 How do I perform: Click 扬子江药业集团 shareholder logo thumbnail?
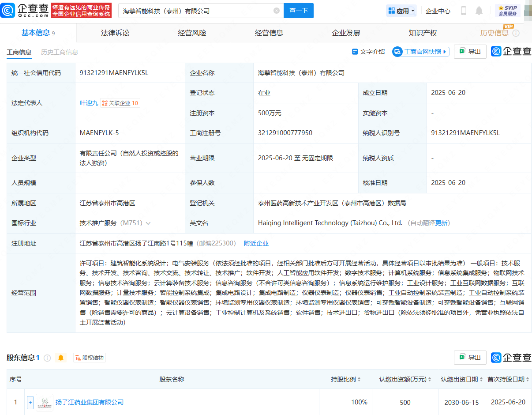pyautogui.click(x=45, y=402)
